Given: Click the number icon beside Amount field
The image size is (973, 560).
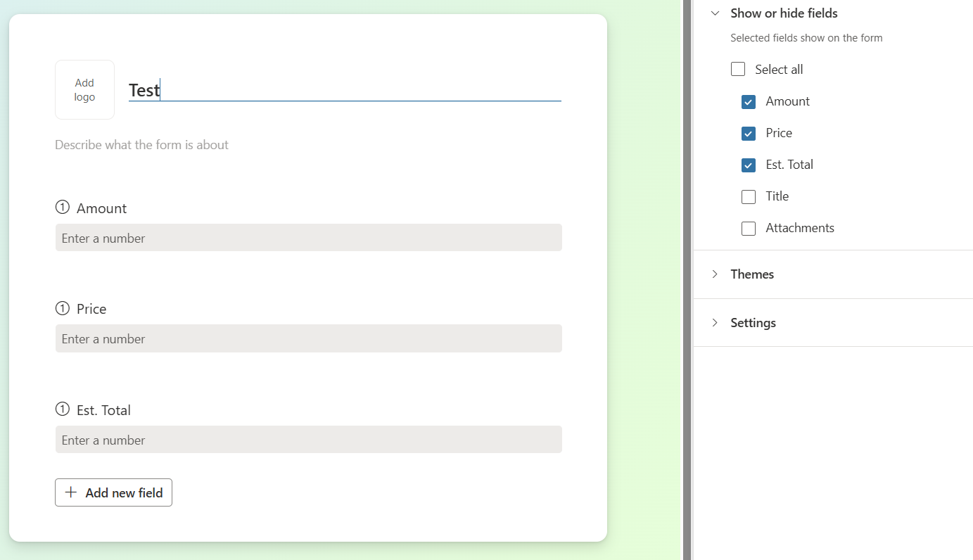Looking at the screenshot, I should point(62,206).
